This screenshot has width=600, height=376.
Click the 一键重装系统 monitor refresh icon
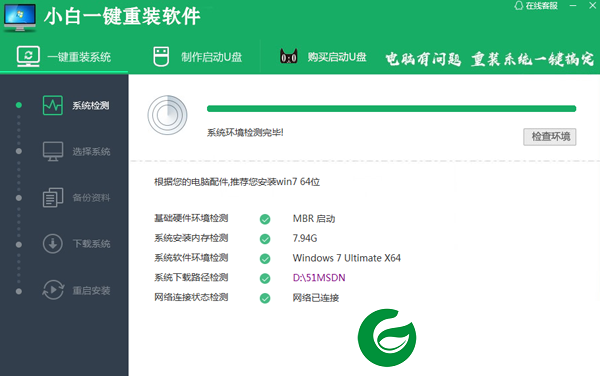pos(28,57)
